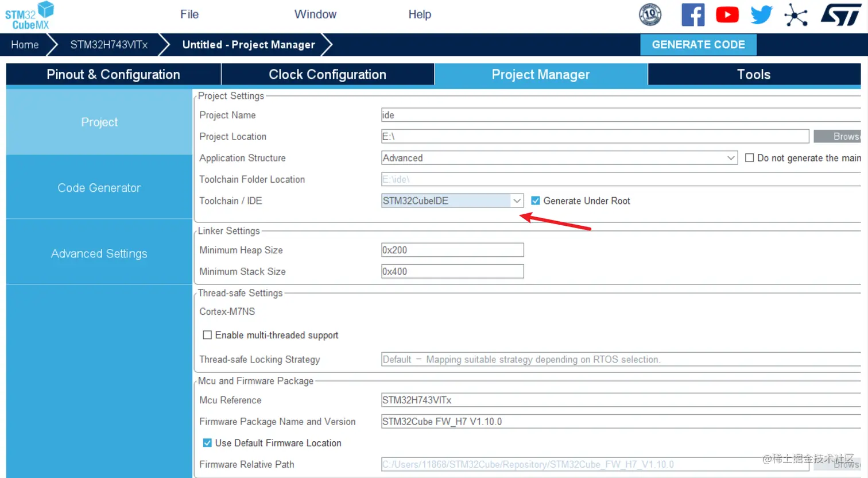Click the Thread-safe Locking Strategy label

[x=259, y=360]
